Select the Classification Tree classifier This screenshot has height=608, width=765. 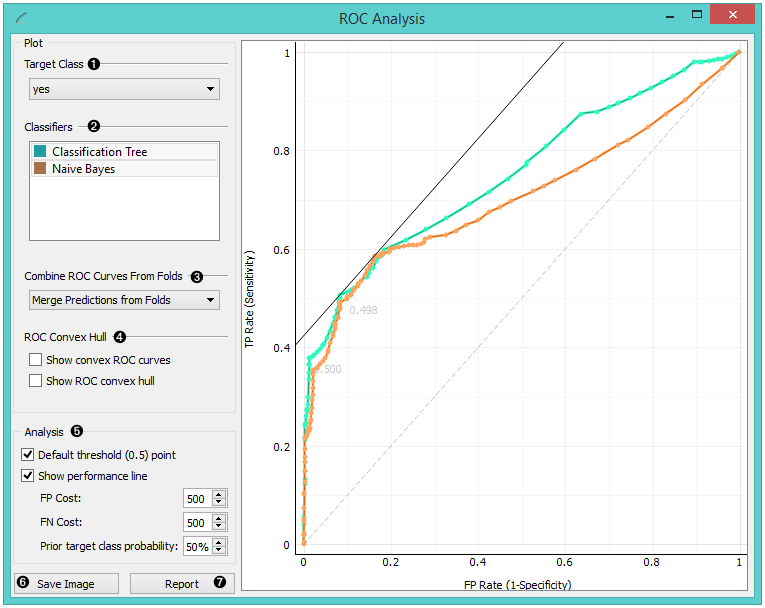(100, 151)
